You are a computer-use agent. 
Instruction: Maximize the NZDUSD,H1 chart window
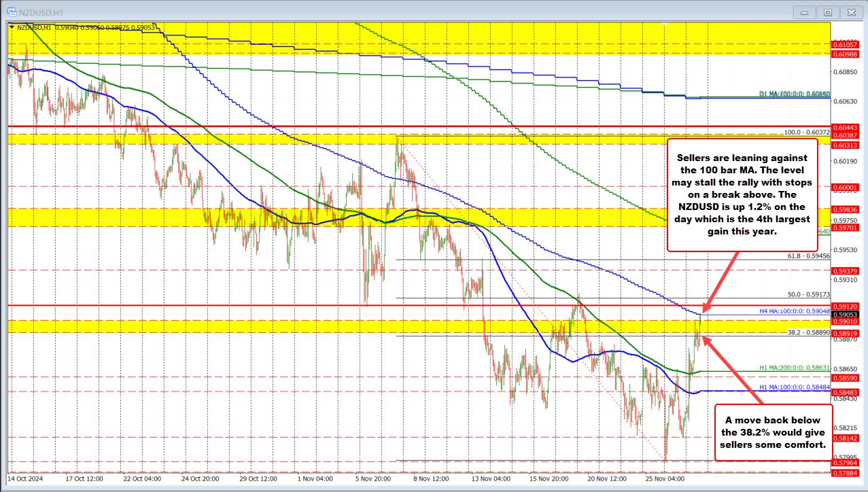pyautogui.click(x=828, y=12)
